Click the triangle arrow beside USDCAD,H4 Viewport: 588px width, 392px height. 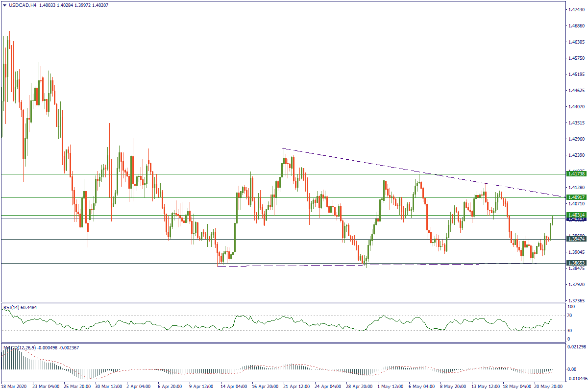point(4,5)
